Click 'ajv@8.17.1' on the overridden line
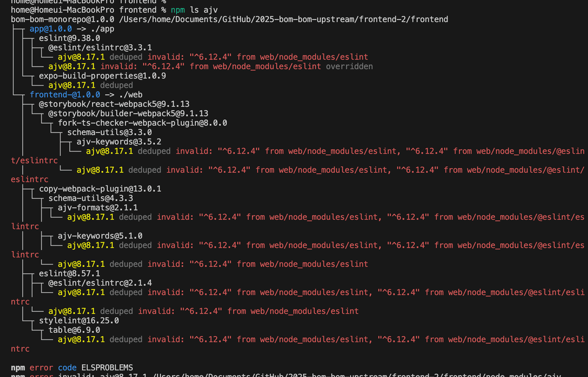Screen dimensions: 588x377 (72, 66)
